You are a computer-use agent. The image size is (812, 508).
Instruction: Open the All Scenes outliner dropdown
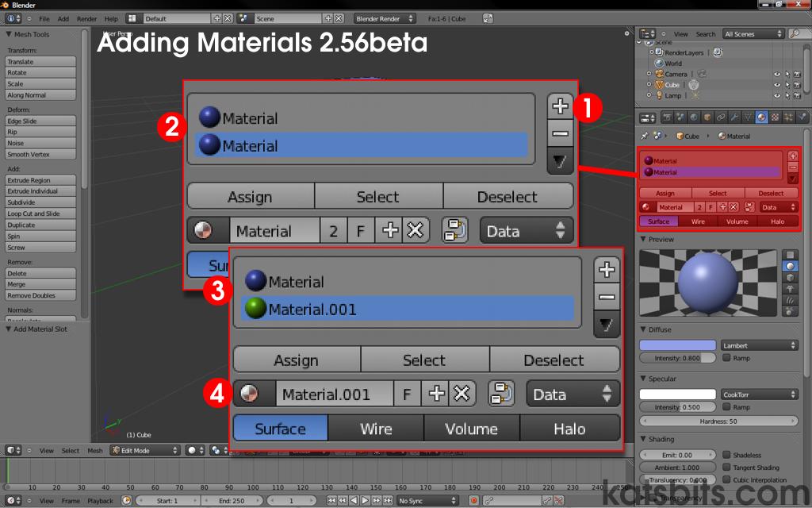[x=754, y=33]
